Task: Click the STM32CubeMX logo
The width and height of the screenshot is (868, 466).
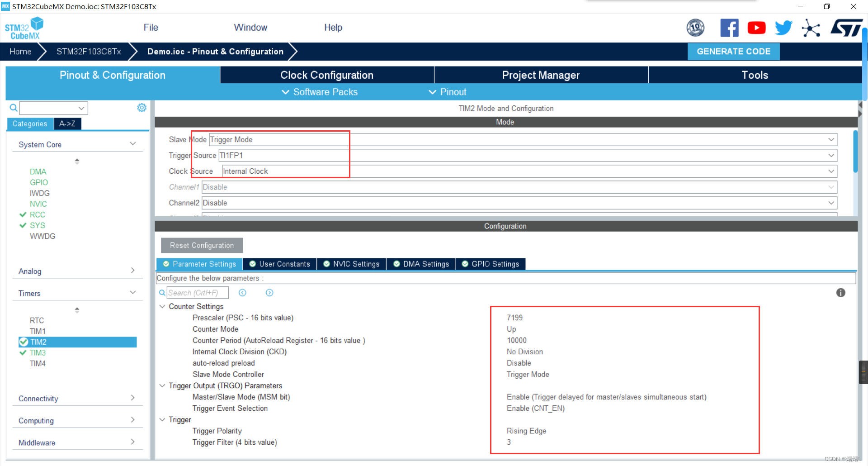Action: point(24,29)
